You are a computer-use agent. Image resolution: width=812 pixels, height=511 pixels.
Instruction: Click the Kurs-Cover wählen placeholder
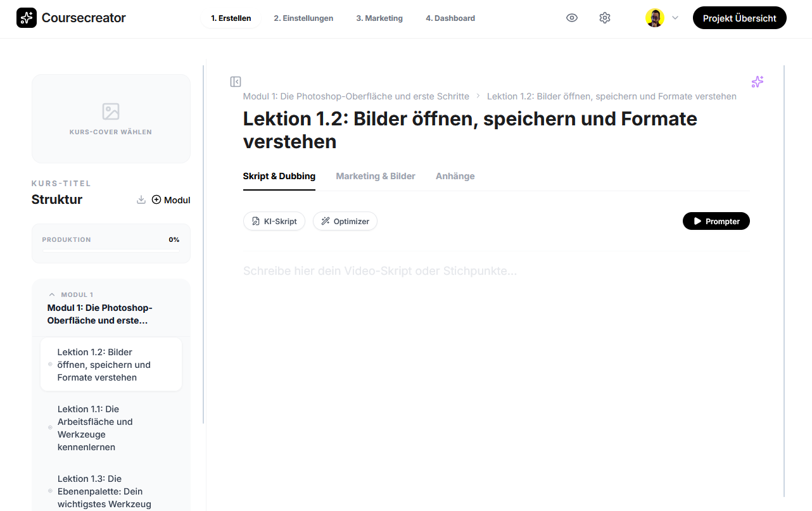coord(111,118)
